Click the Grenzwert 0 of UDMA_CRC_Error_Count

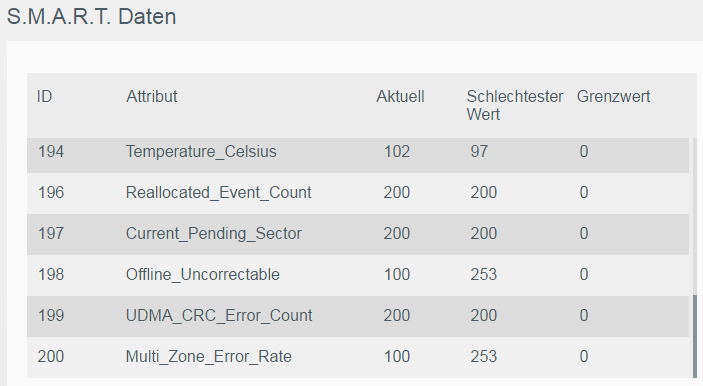tap(583, 315)
